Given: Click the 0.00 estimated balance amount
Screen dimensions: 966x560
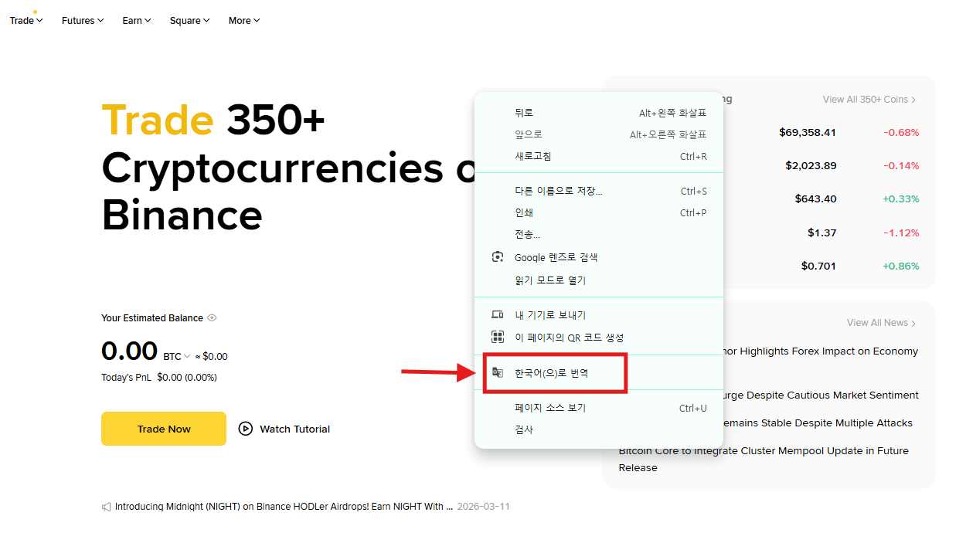Looking at the screenshot, I should click(129, 351).
